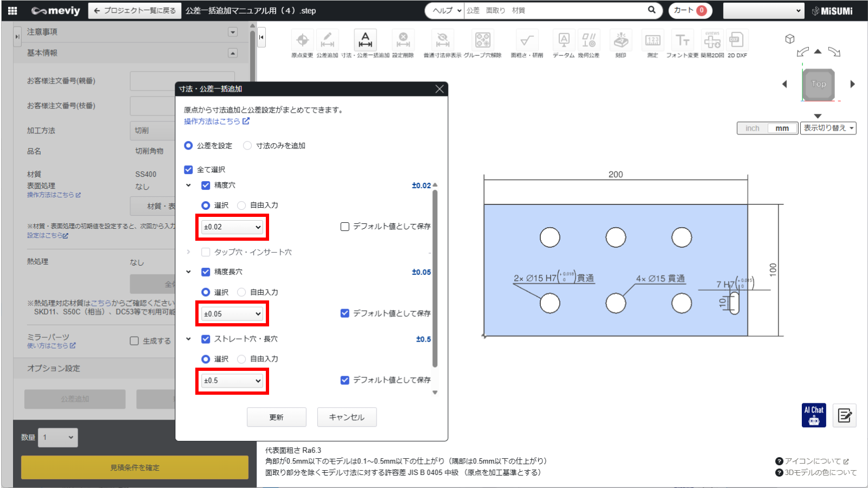Open the 操作方法はこちら link in dialog
Image resolution: width=868 pixels, height=488 pixels.
coord(216,121)
